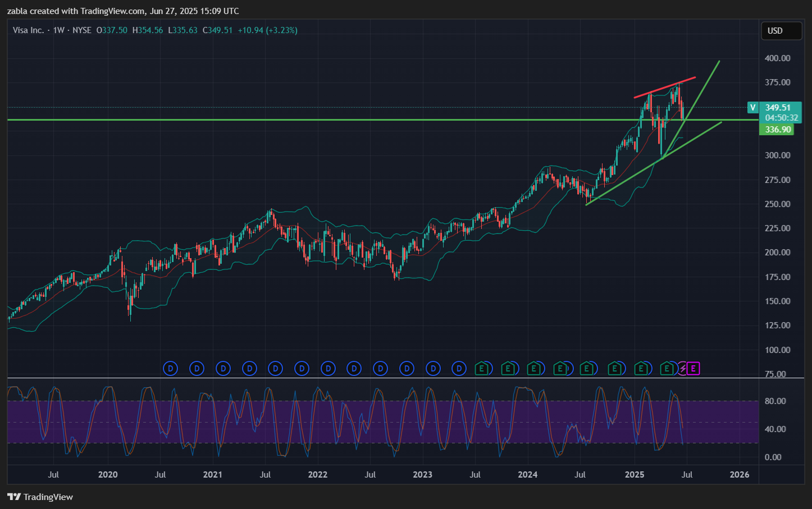This screenshot has width=812, height=509.
Task: Click the 2022 time axis label
Action: 318,475
